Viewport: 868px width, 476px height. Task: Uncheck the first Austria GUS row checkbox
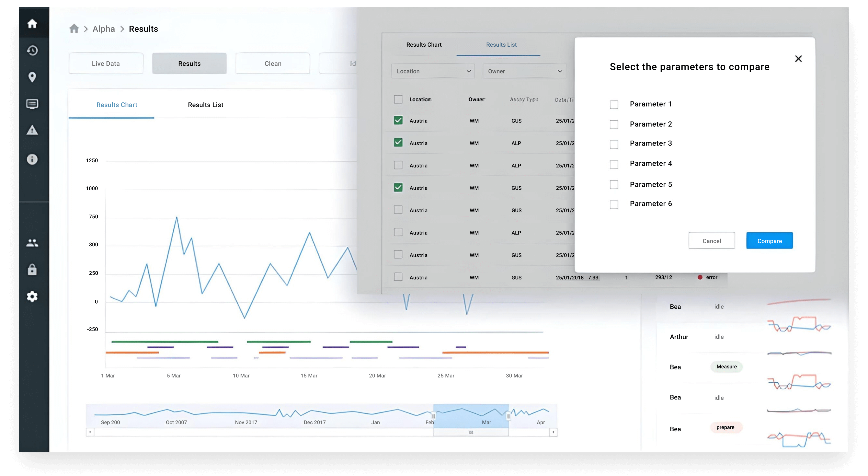click(x=398, y=120)
